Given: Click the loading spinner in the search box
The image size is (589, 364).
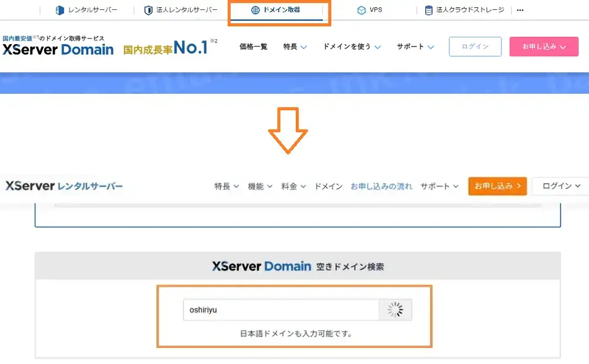Looking at the screenshot, I should click(396, 310).
